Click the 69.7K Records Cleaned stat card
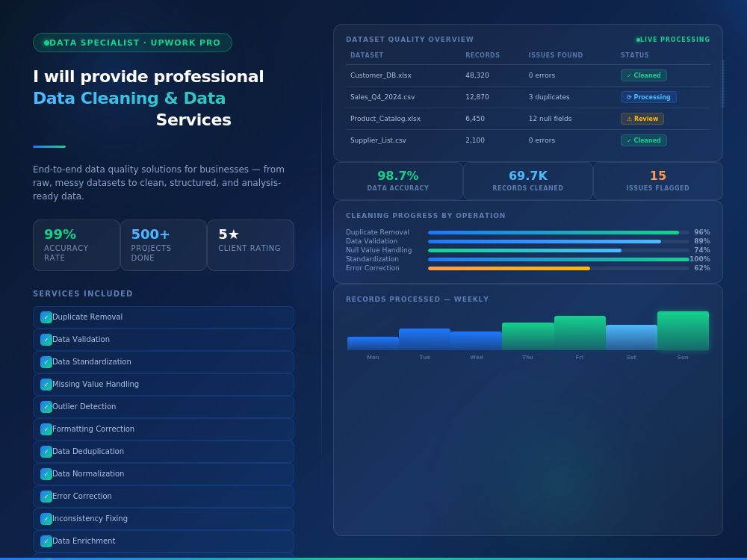 (528, 181)
